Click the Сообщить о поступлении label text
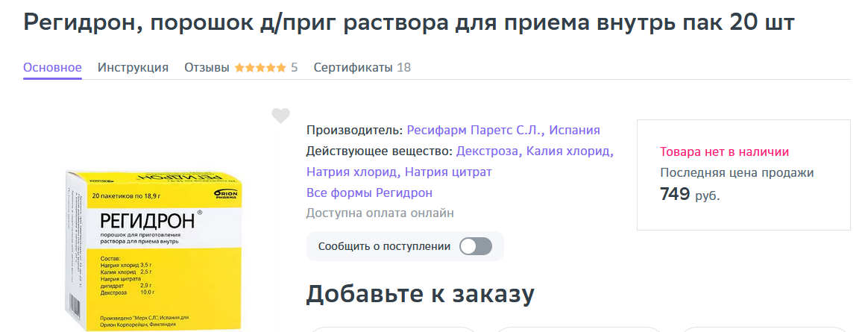This screenshot has width=868, height=332. tap(384, 246)
